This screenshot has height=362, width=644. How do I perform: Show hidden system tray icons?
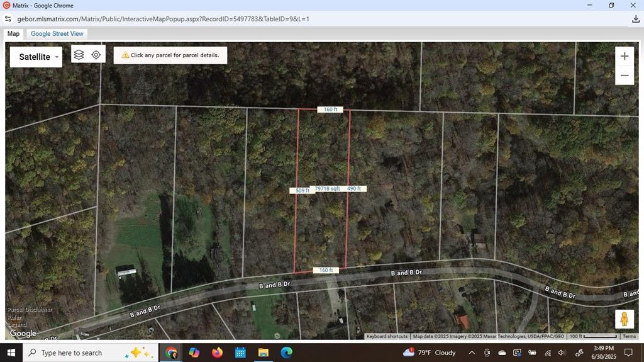click(x=472, y=353)
